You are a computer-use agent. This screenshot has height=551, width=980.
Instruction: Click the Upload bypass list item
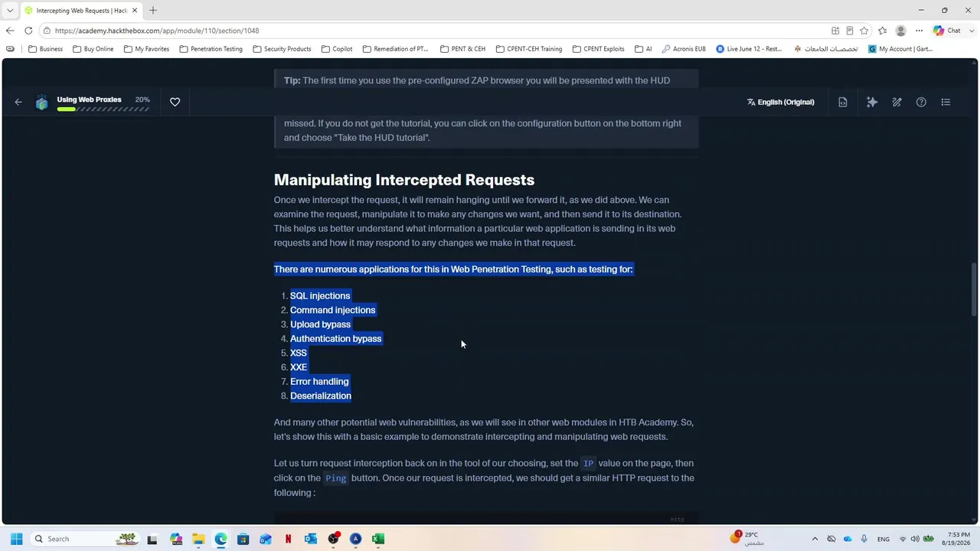pyautogui.click(x=320, y=324)
